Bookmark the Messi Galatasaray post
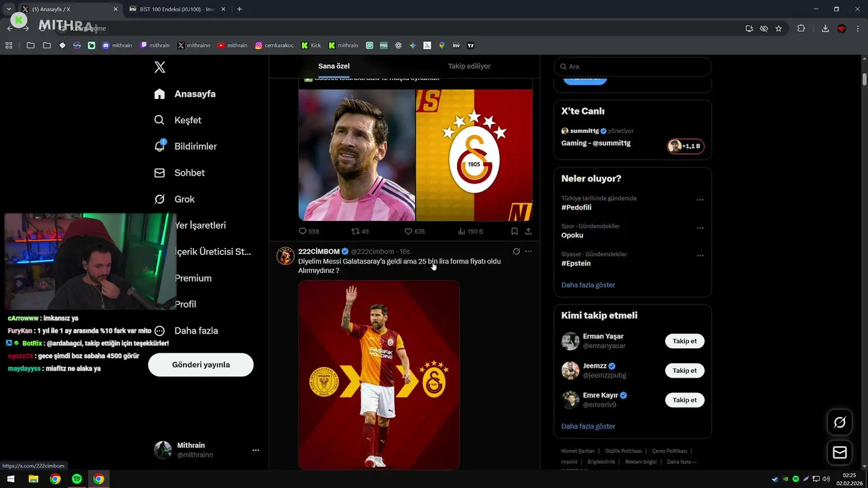Screen dimensions: 868x488 (514, 231)
